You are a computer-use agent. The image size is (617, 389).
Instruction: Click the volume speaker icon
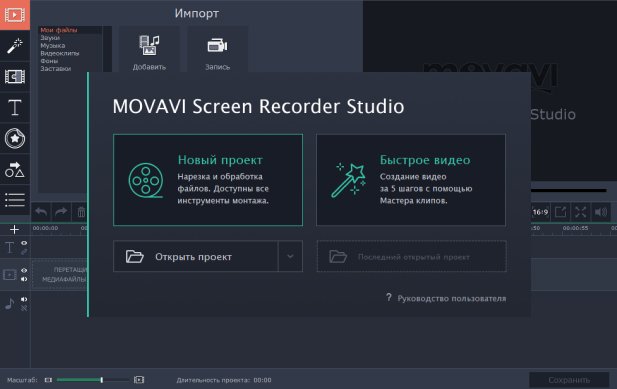click(x=600, y=212)
